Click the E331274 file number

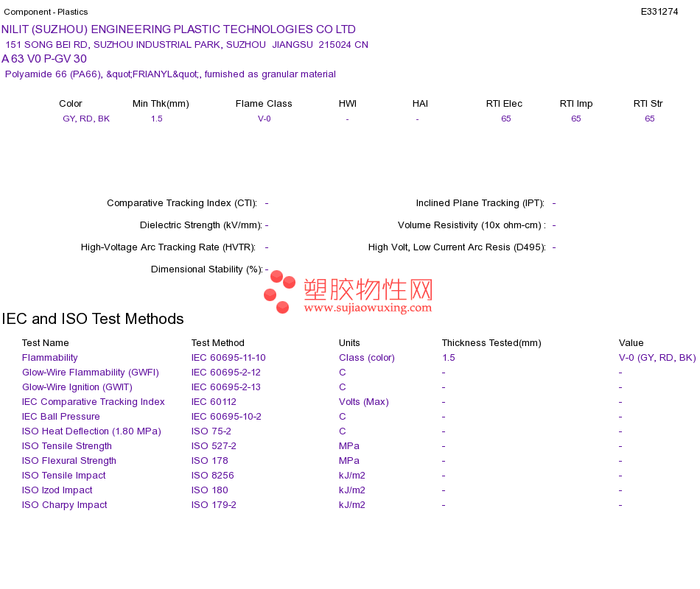(659, 12)
